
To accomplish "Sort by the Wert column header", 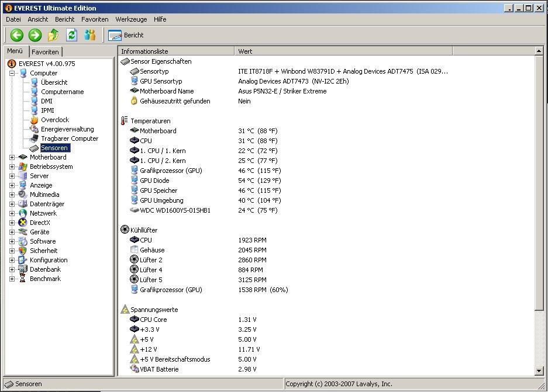I will [x=343, y=51].
